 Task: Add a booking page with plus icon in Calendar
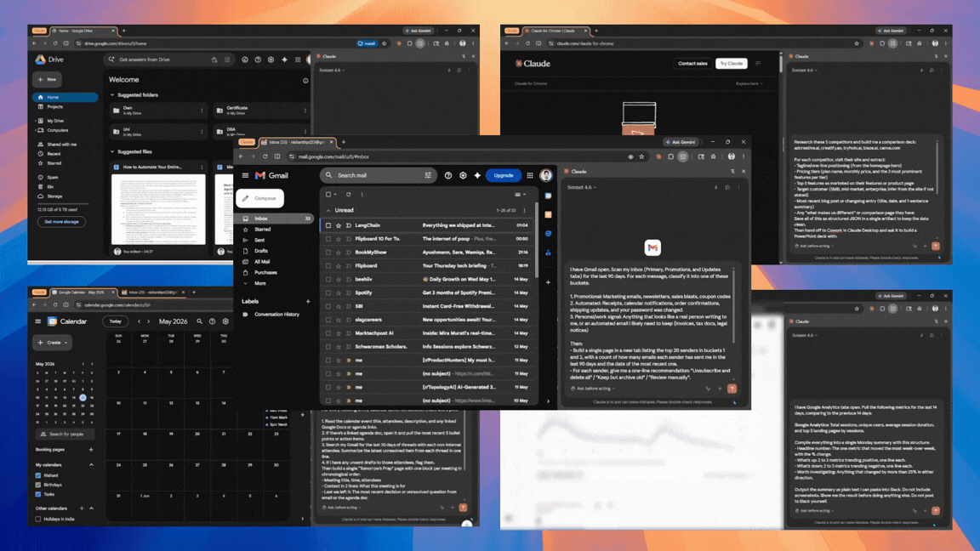[91, 450]
